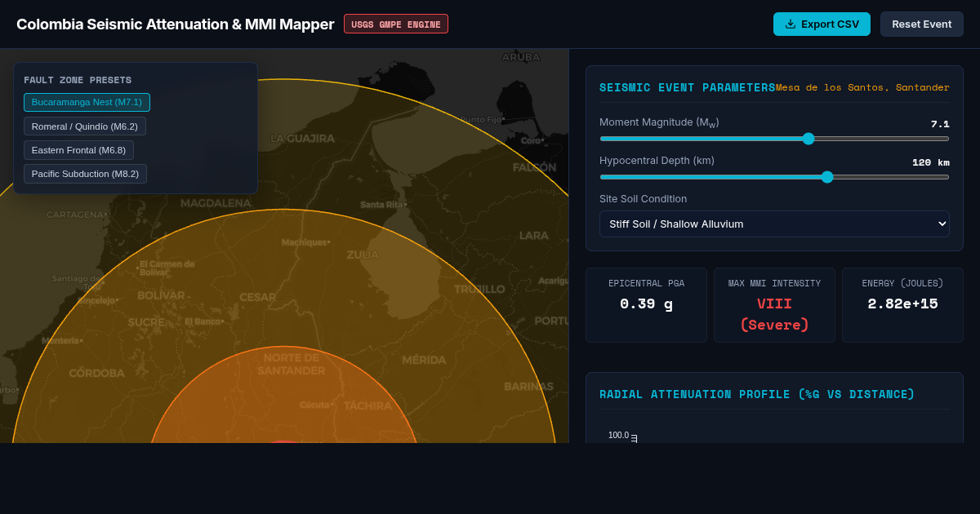Click the Radial Attenuation Profile heading

click(757, 394)
